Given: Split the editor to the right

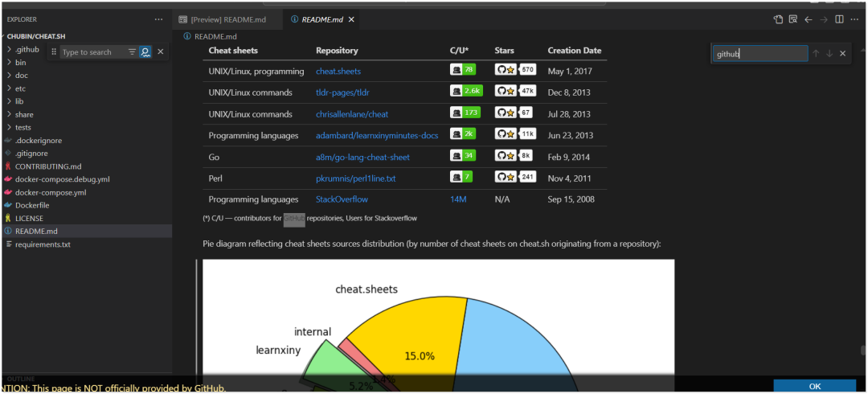Looking at the screenshot, I should tap(839, 19).
